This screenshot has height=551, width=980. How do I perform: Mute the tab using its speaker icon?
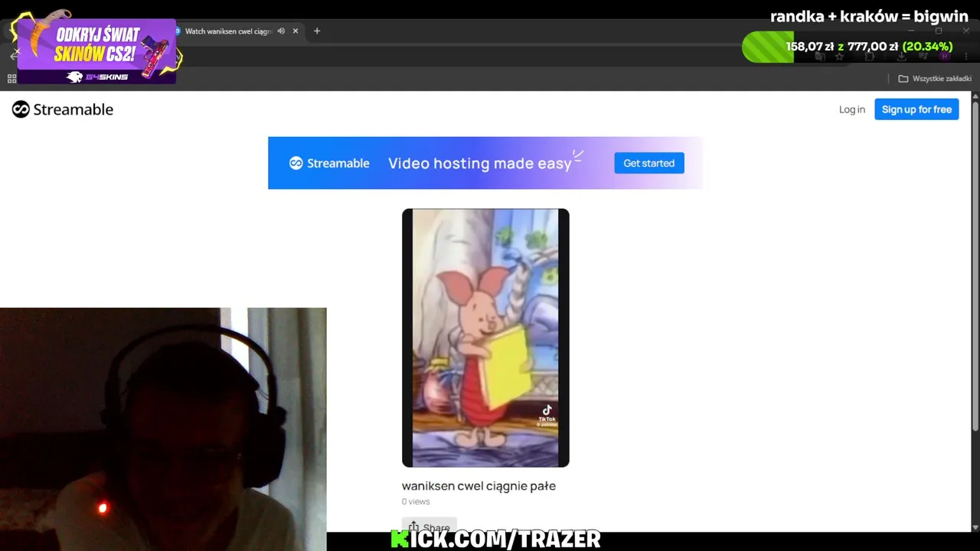coord(281,31)
